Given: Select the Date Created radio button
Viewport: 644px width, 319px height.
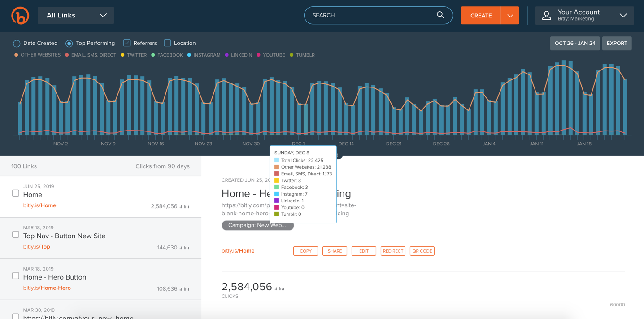Looking at the screenshot, I should click(x=16, y=43).
